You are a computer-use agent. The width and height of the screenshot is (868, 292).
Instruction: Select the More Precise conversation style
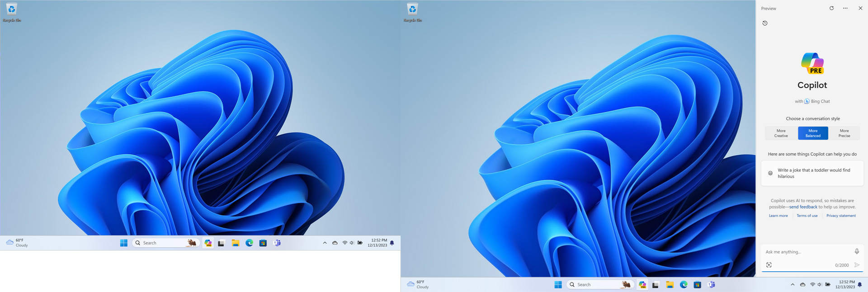coord(844,133)
